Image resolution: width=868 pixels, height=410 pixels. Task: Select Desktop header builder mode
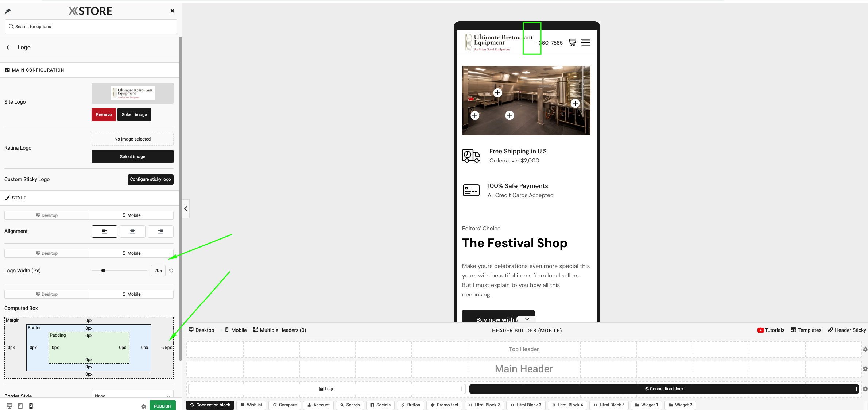point(201,330)
